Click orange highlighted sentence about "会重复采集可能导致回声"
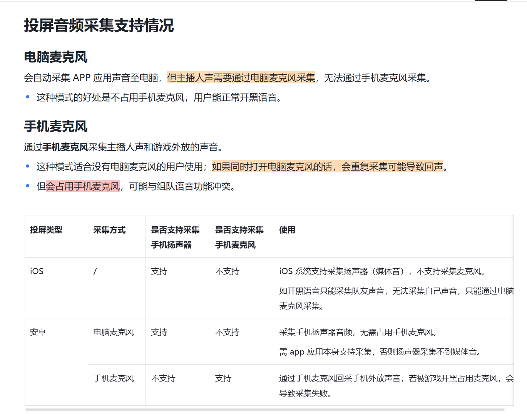The height and width of the screenshot is (420, 527). tap(327, 167)
